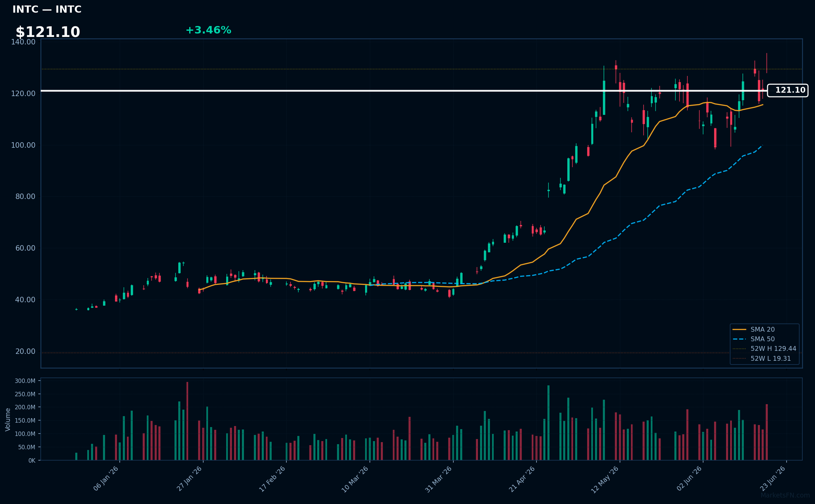Click the 31 Mar '26 date label
Image resolution: width=815 pixels, height=504 pixels.
click(x=439, y=479)
